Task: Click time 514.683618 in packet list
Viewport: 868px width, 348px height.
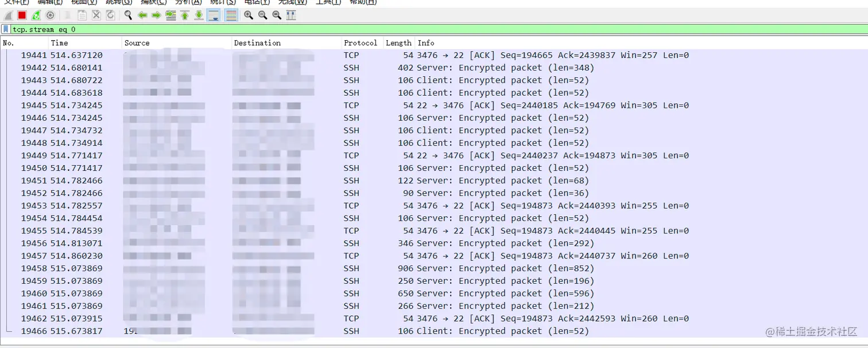Action: coord(76,93)
